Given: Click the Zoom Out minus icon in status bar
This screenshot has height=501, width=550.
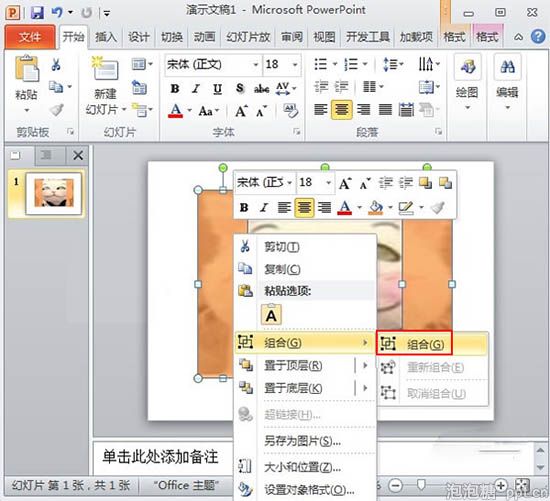Looking at the screenshot, I should pos(396,486).
